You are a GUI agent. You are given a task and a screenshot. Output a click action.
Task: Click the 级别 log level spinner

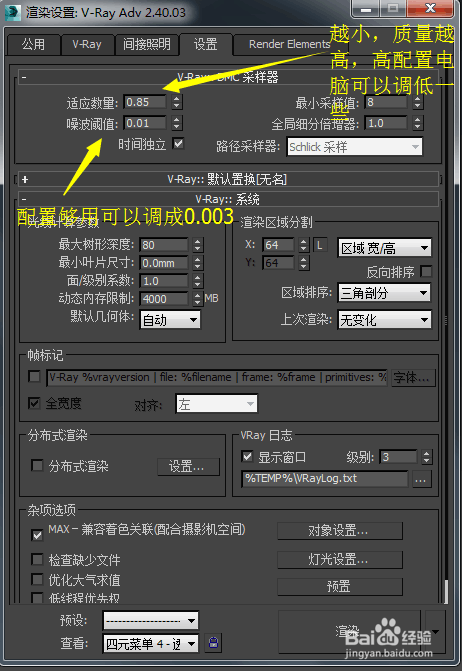[x=426, y=457]
